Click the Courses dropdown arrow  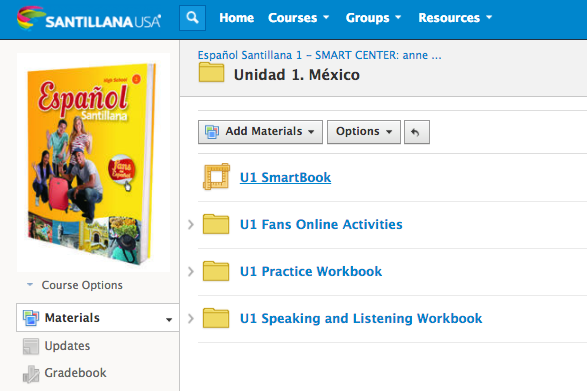pos(326,17)
